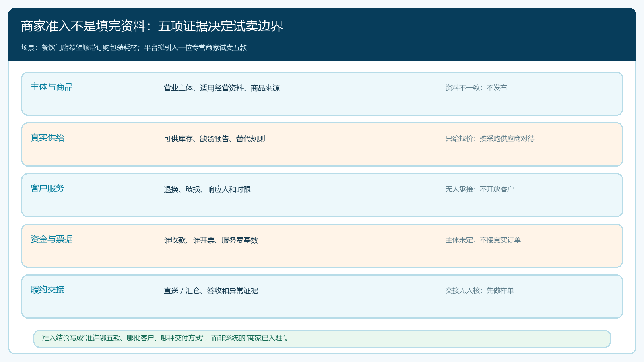Viewport: 644px width, 362px height.
Task: Click the 资金与票据 heading
Action: click(52, 239)
